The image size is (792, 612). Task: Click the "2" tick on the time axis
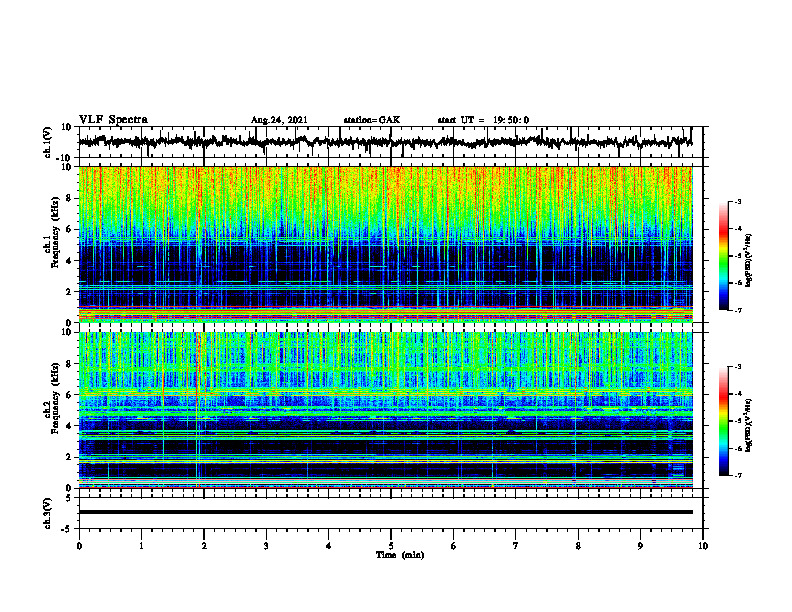[x=204, y=546]
